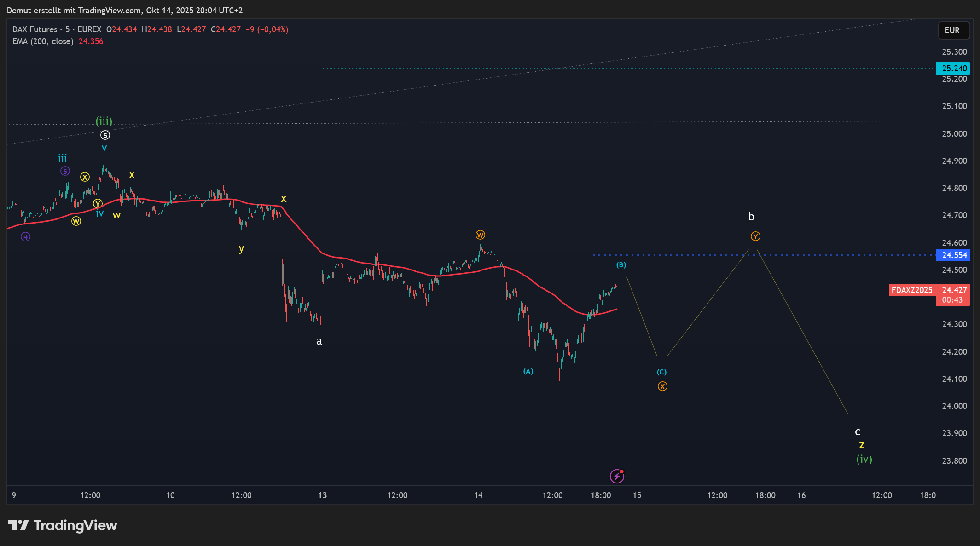Click the white circled 5 under (iii)
The height and width of the screenshot is (546, 980).
point(105,135)
